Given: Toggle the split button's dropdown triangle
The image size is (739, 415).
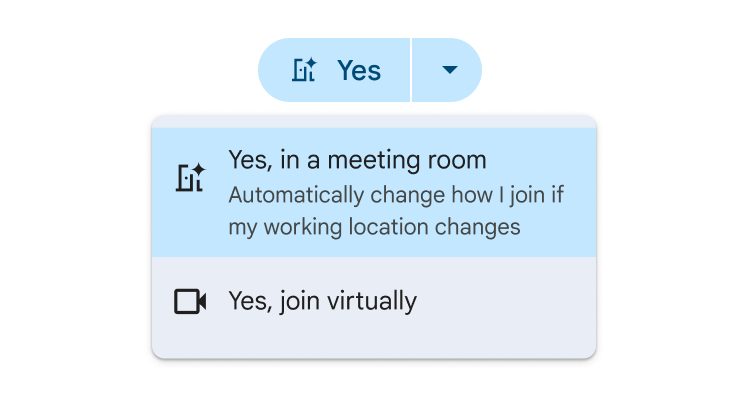Looking at the screenshot, I should point(449,70).
